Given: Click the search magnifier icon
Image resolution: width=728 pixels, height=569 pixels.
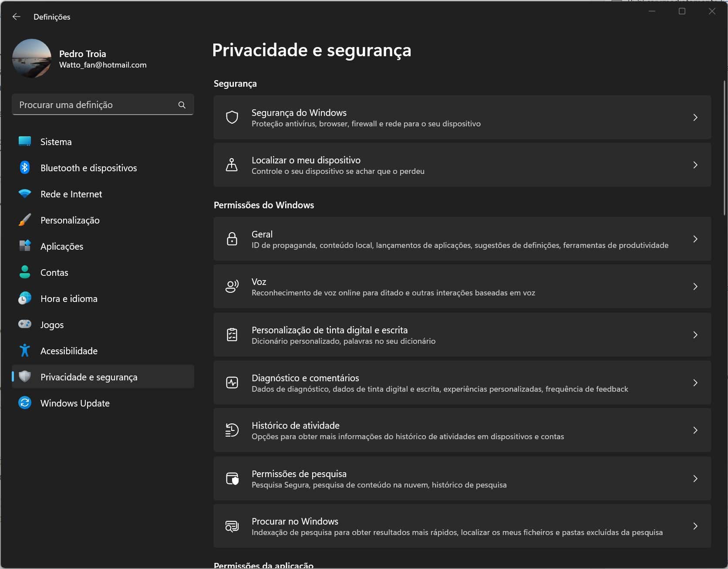Looking at the screenshot, I should point(182,105).
